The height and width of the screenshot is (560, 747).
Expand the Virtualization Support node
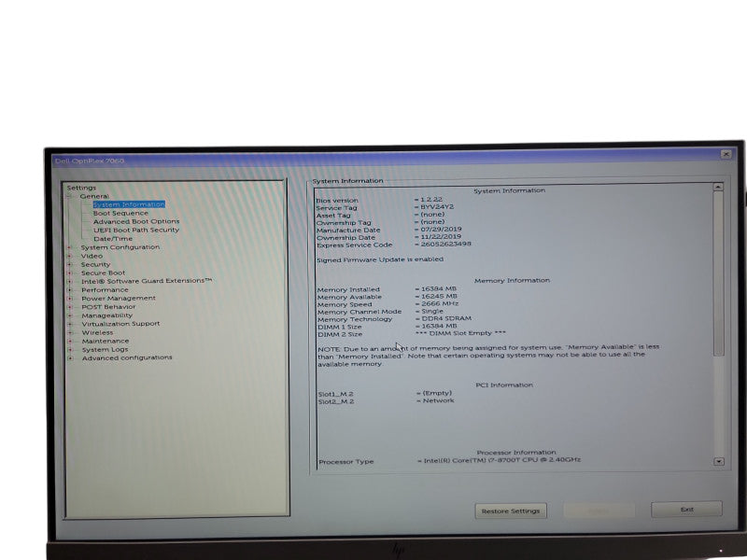tap(70, 324)
